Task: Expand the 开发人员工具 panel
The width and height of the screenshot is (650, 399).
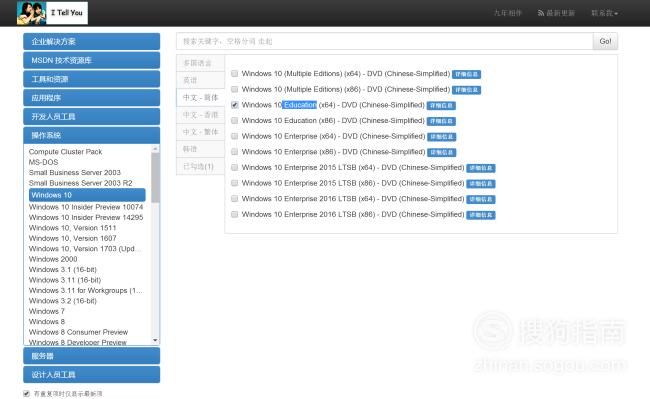Action: coord(92,116)
